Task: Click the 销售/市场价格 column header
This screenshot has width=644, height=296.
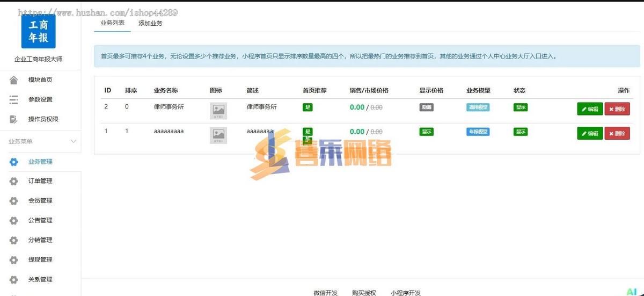Action: coord(369,90)
